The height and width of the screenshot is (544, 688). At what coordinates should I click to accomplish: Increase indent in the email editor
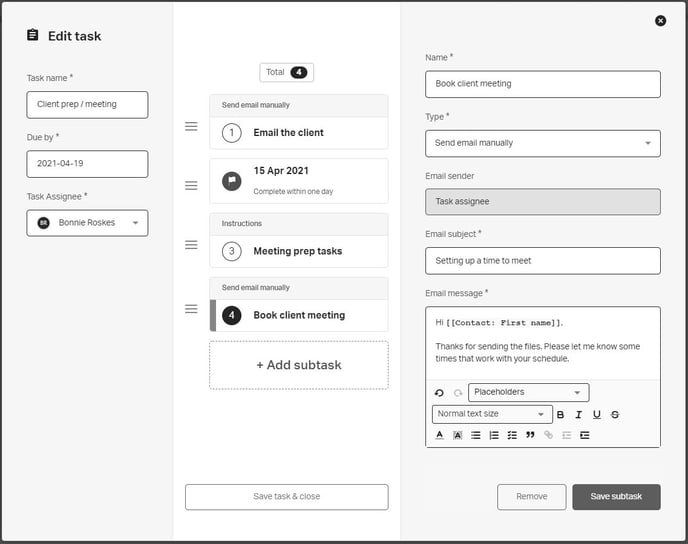[x=585, y=435]
